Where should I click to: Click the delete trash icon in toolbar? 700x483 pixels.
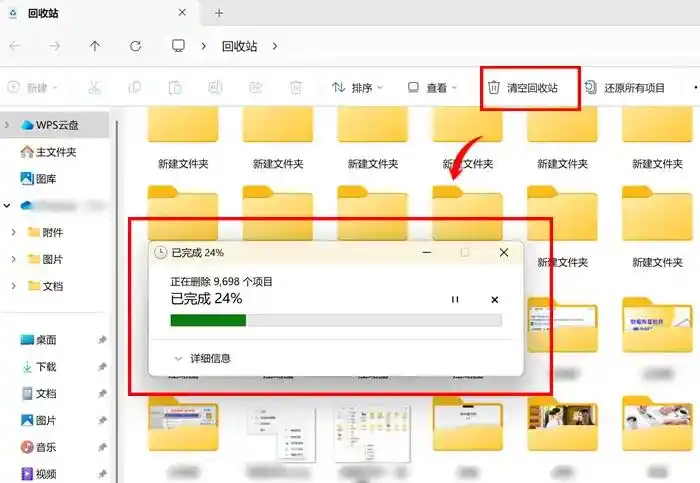click(x=295, y=88)
